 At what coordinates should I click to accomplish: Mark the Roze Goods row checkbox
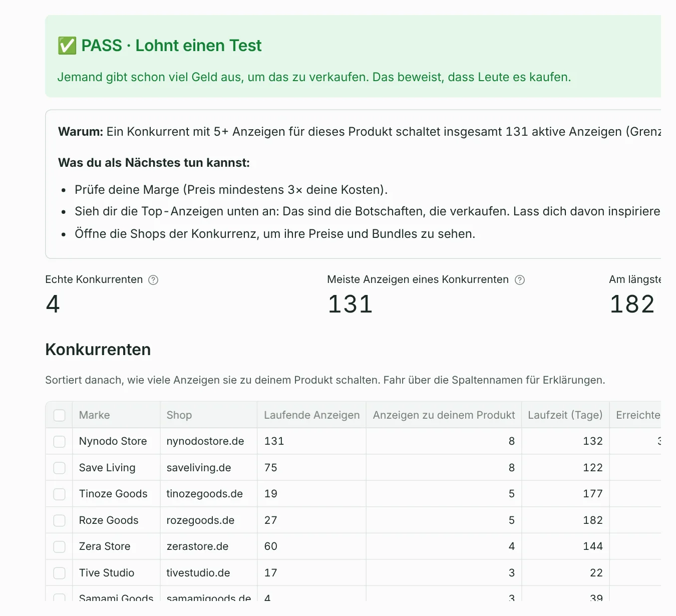pyautogui.click(x=60, y=520)
